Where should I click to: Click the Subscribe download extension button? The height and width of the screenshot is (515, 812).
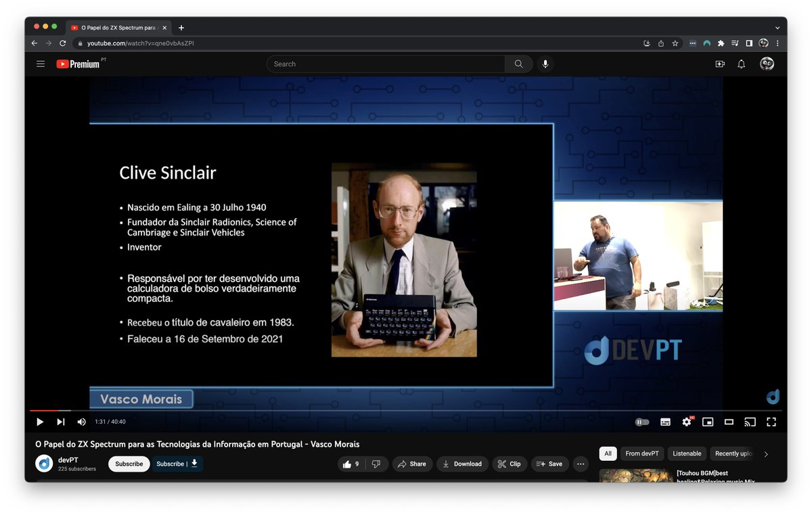click(177, 464)
